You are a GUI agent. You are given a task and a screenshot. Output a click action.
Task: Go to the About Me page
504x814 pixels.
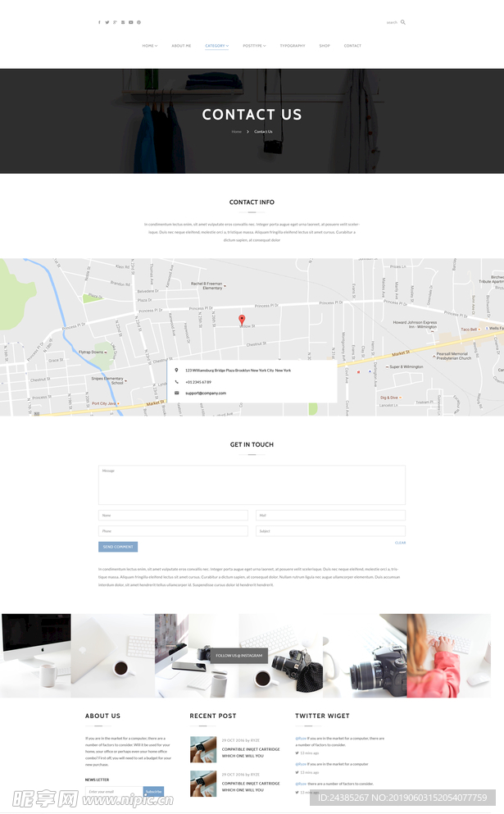point(181,46)
